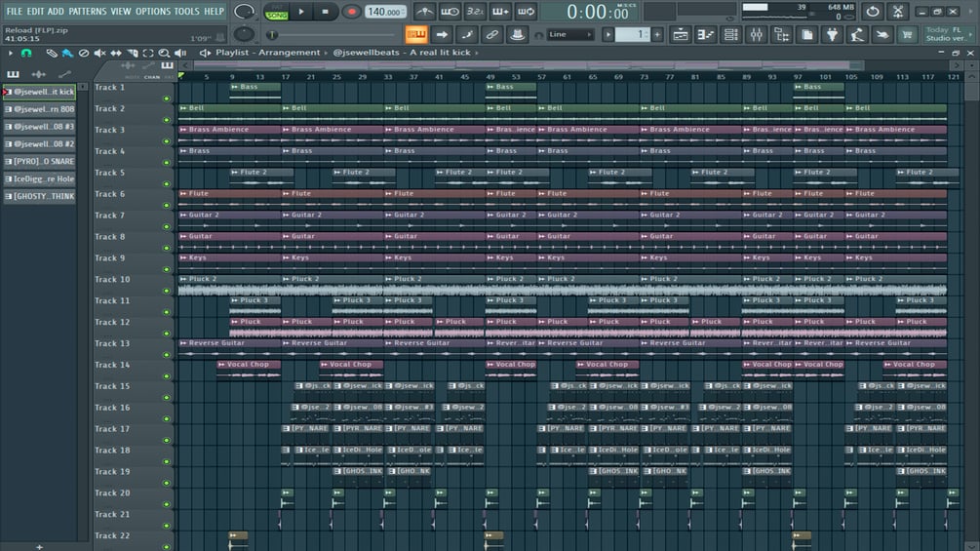Open the EDIT menu

(x=36, y=12)
